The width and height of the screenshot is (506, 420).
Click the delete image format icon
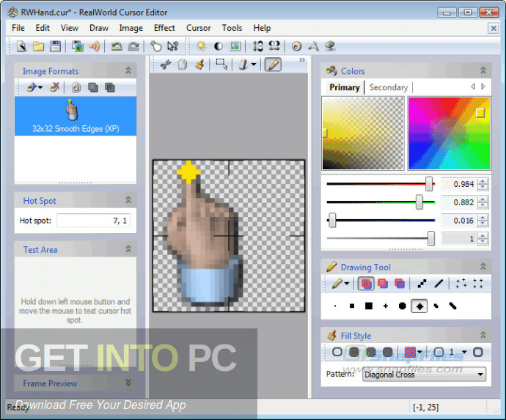tap(54, 87)
